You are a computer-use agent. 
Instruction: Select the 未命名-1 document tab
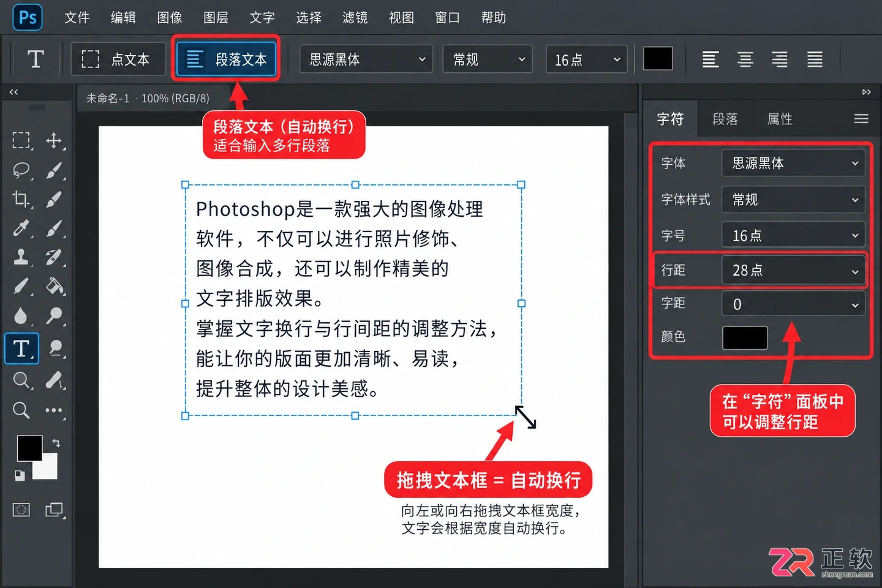point(148,98)
